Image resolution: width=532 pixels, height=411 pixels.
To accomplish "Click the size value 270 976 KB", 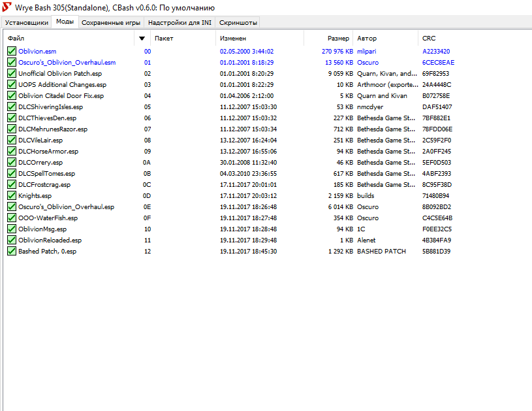I will (x=337, y=51).
